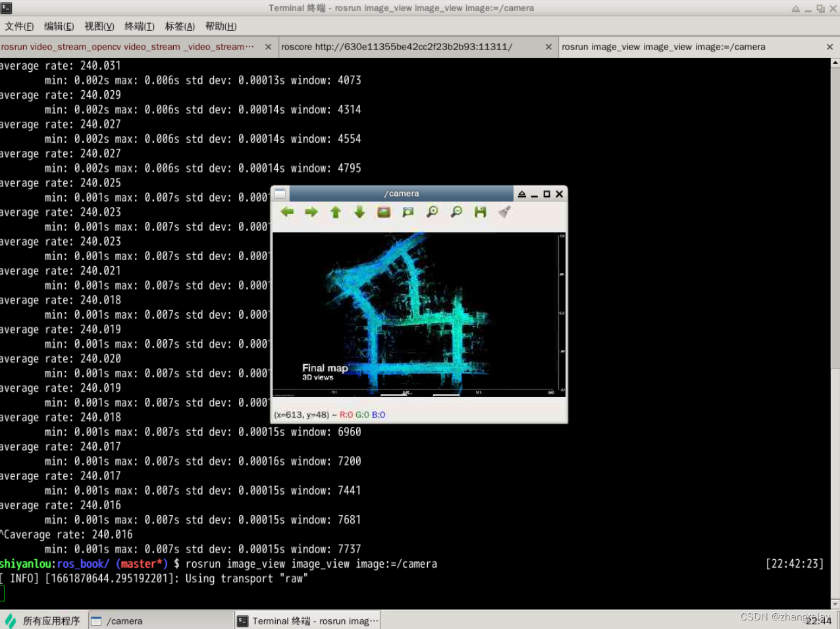
Task: Click the green down arrow icon
Action: [359, 212]
